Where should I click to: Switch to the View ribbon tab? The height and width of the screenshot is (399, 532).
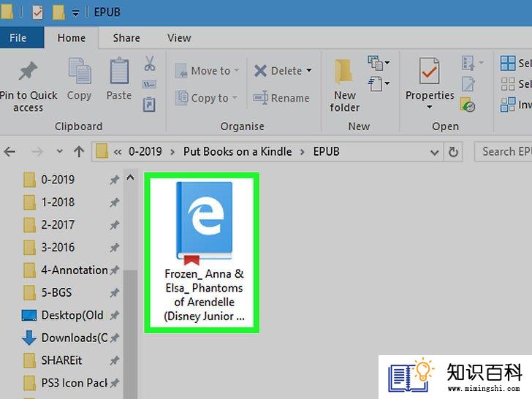(179, 38)
